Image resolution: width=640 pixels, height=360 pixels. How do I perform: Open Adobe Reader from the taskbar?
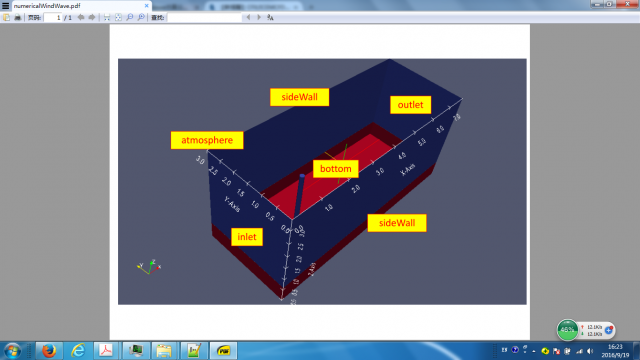(106, 351)
